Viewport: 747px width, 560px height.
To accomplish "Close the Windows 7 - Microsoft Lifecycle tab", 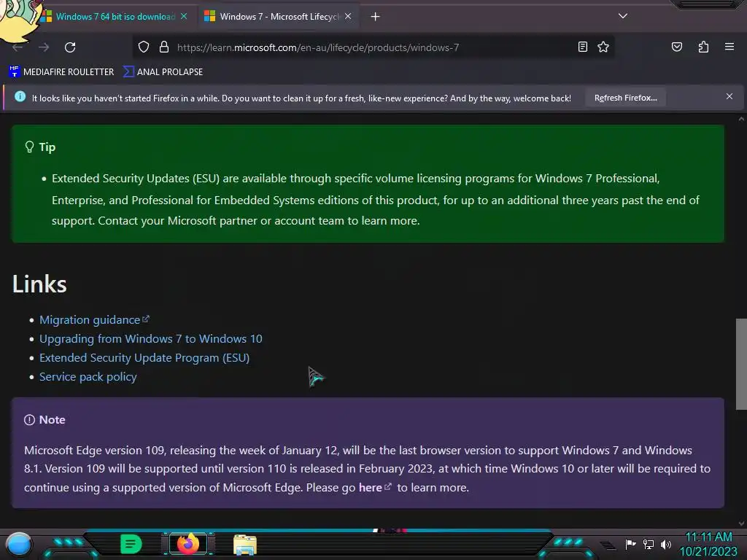I will (x=348, y=16).
